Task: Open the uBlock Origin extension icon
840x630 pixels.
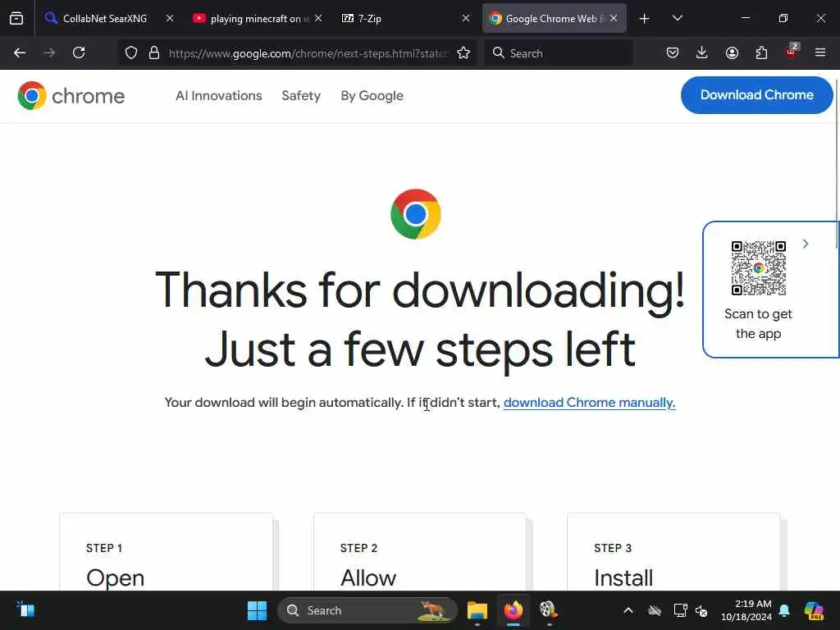Action: click(792, 52)
